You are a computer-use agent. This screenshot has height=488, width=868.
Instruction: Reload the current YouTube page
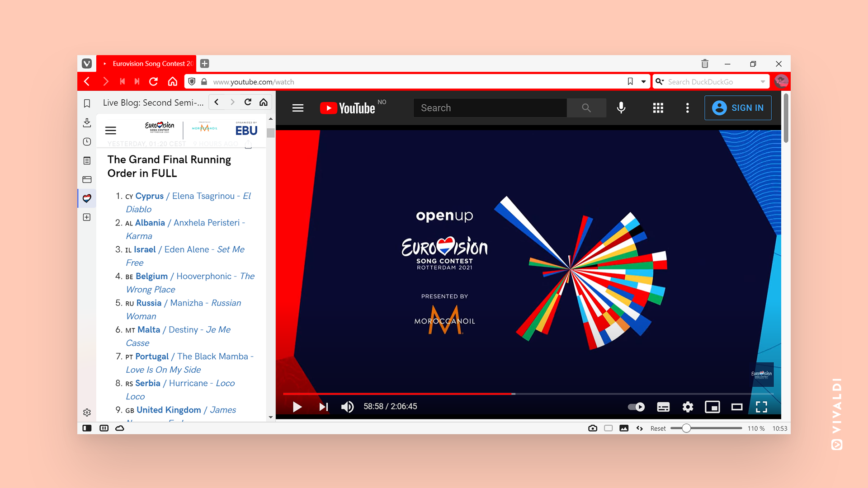coord(154,81)
